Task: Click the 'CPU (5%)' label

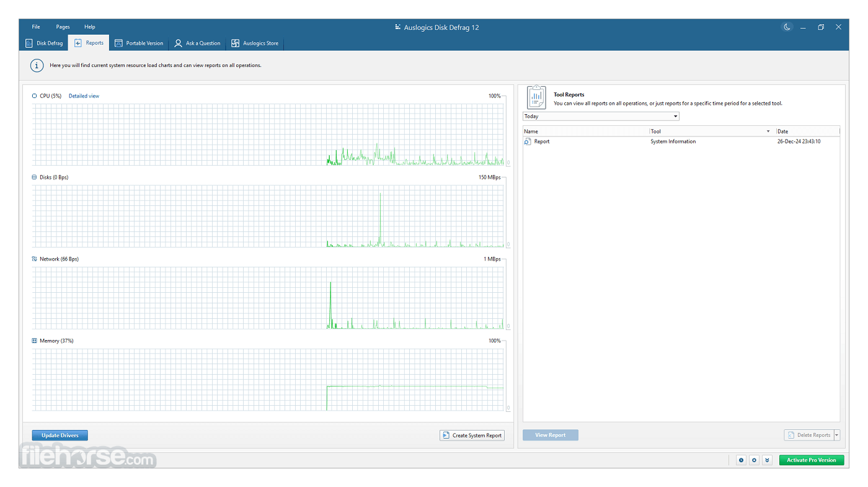Action: pyautogui.click(x=51, y=96)
